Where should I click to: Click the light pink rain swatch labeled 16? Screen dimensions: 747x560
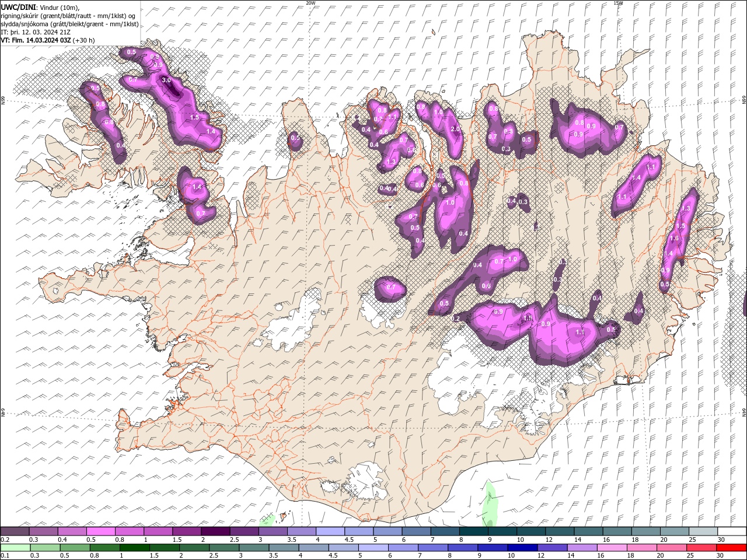pos(611,548)
